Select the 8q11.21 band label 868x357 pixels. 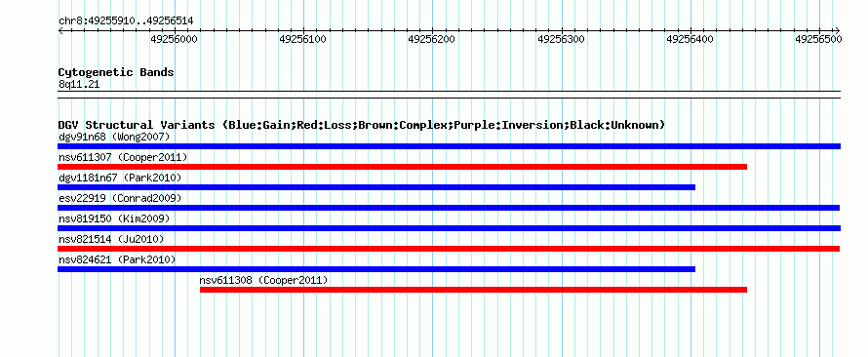click(x=79, y=85)
